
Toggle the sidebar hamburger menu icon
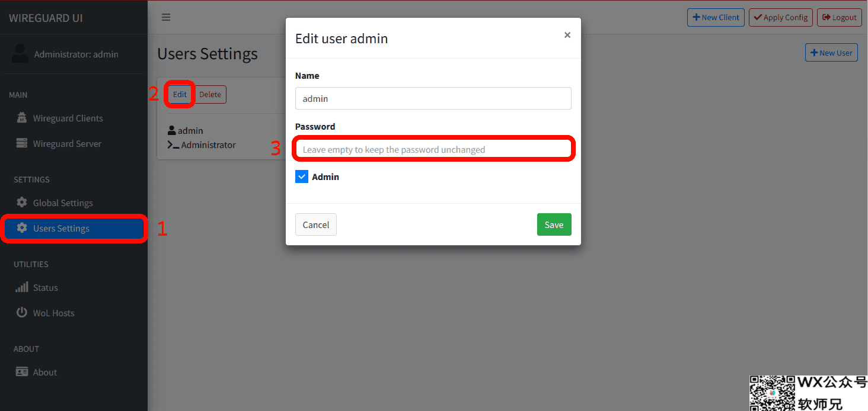pos(166,17)
